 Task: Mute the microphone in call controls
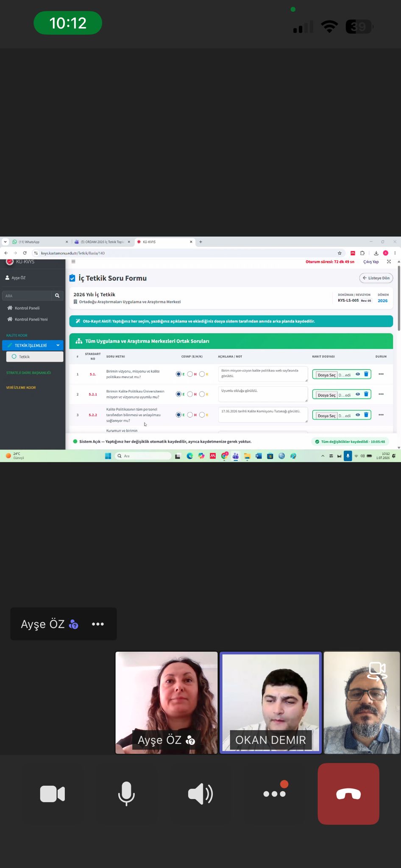pos(126,794)
